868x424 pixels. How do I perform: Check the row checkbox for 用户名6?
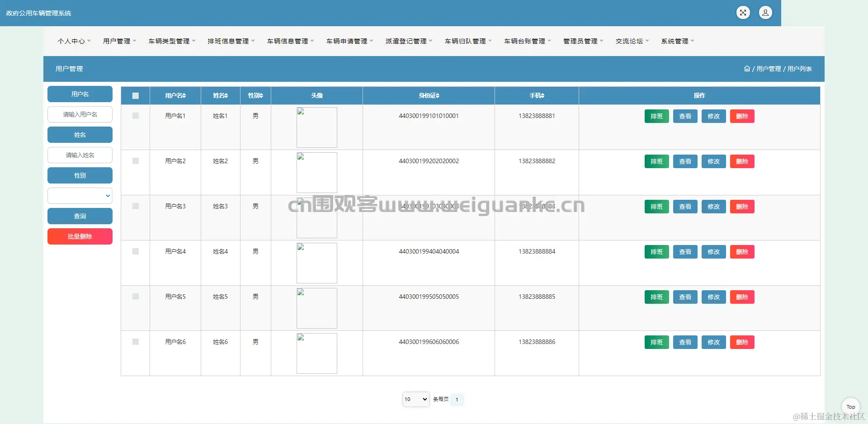135,342
